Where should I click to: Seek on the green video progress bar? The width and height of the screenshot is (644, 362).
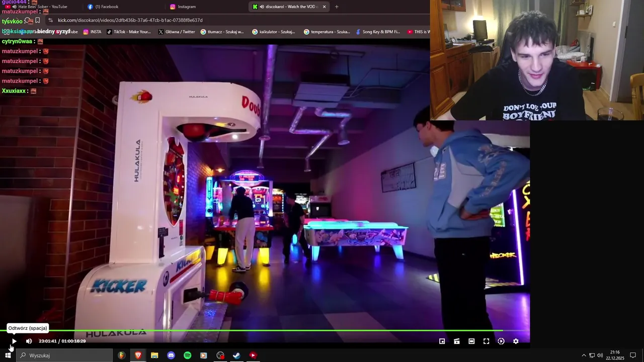click(265, 331)
